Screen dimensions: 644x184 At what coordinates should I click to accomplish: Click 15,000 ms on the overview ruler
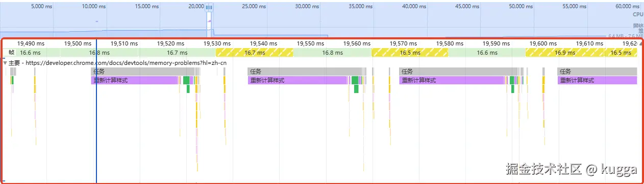tap(147, 7)
